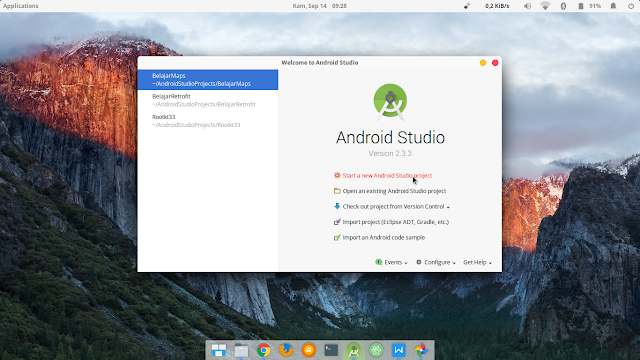This screenshot has width=640, height=360.
Task: Launch the Atom editor from the dock
Action: pos(376,350)
